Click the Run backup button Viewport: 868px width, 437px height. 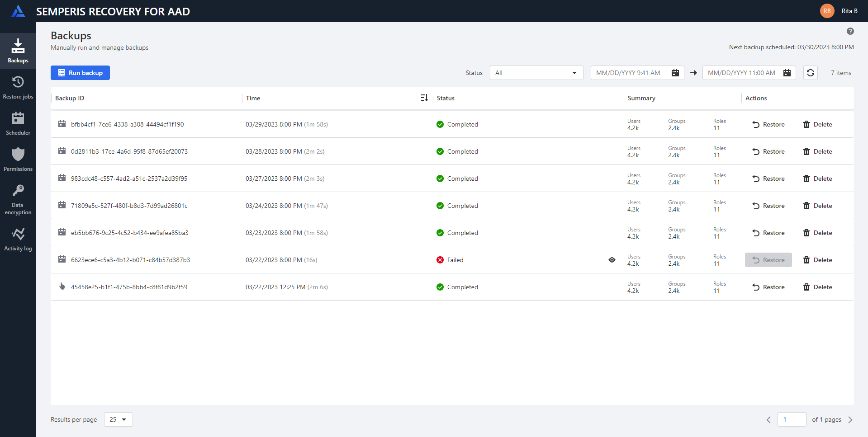pos(80,72)
